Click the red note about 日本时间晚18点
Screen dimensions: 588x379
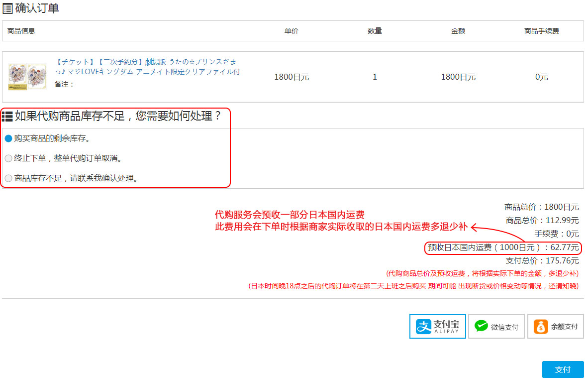click(413, 286)
